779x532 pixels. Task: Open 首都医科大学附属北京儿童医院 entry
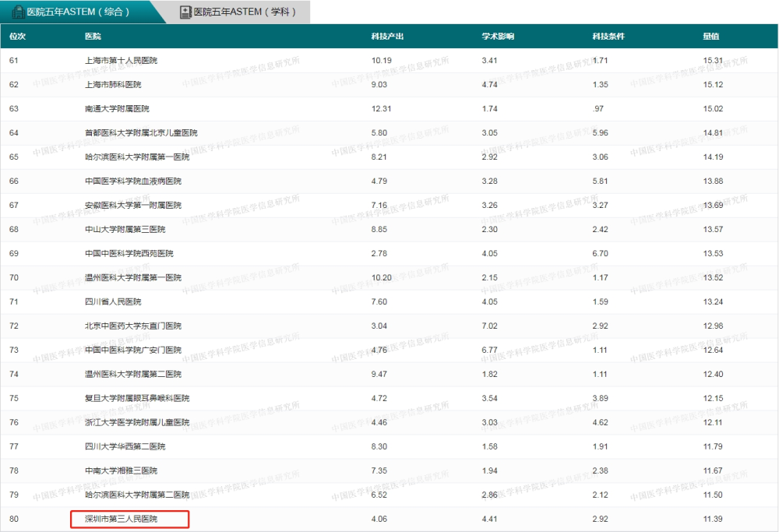[x=141, y=132]
